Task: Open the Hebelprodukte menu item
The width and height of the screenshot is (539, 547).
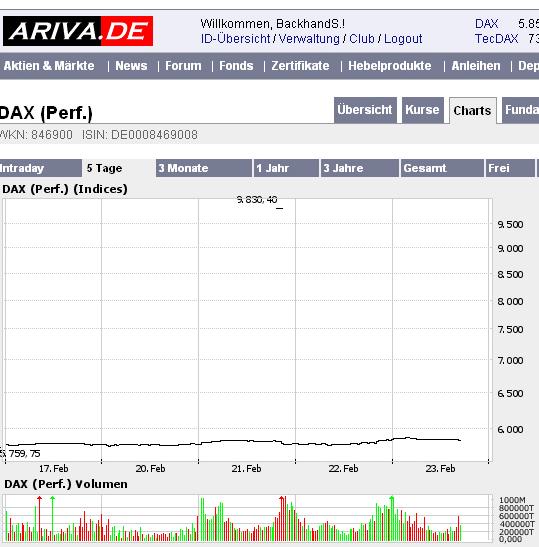Action: 390,66
